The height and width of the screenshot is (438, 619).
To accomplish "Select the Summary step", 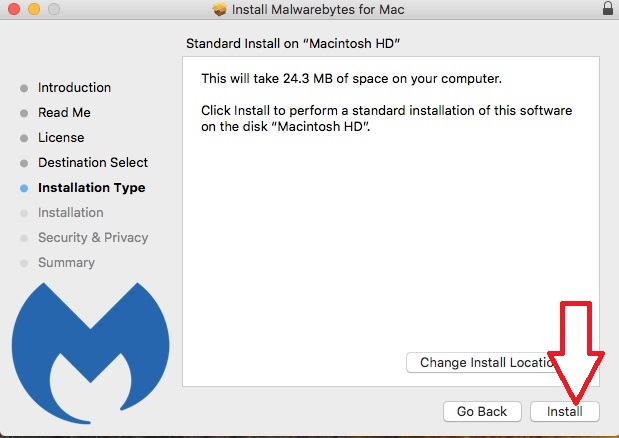I will [x=66, y=262].
